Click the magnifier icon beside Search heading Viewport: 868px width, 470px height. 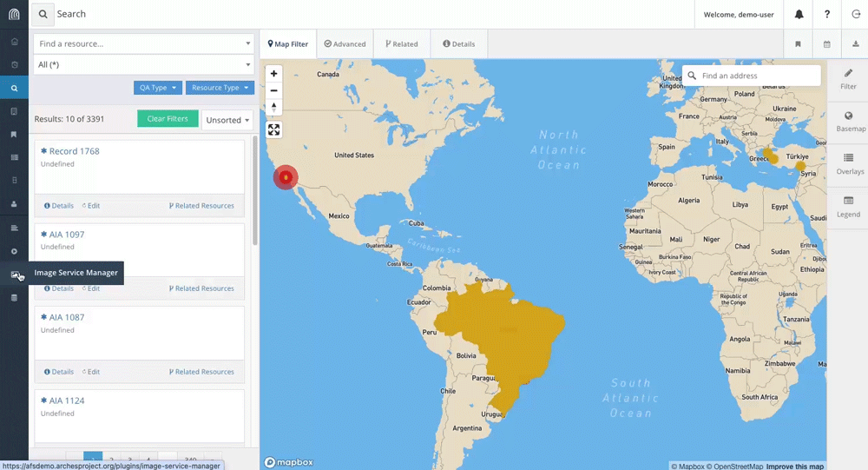click(x=43, y=15)
